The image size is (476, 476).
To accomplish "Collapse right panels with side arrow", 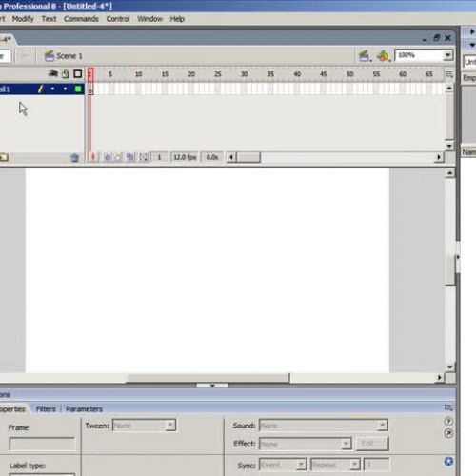I will [458, 257].
